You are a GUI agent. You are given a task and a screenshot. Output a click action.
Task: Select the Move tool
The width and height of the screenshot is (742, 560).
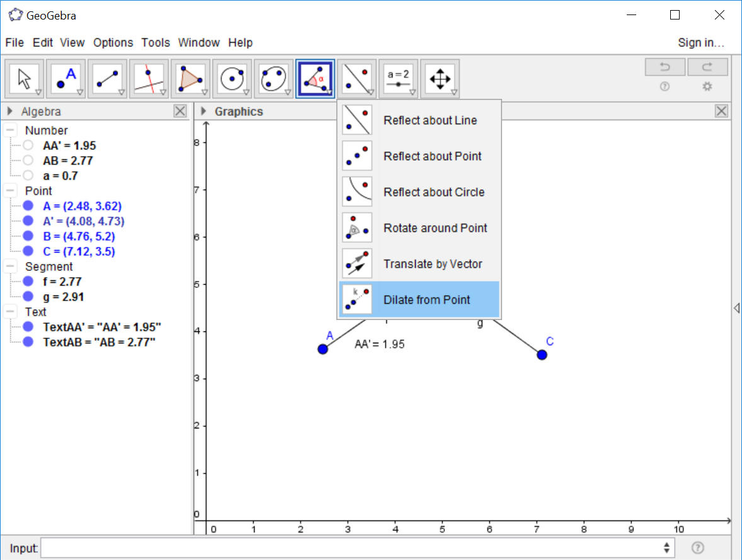[25, 77]
